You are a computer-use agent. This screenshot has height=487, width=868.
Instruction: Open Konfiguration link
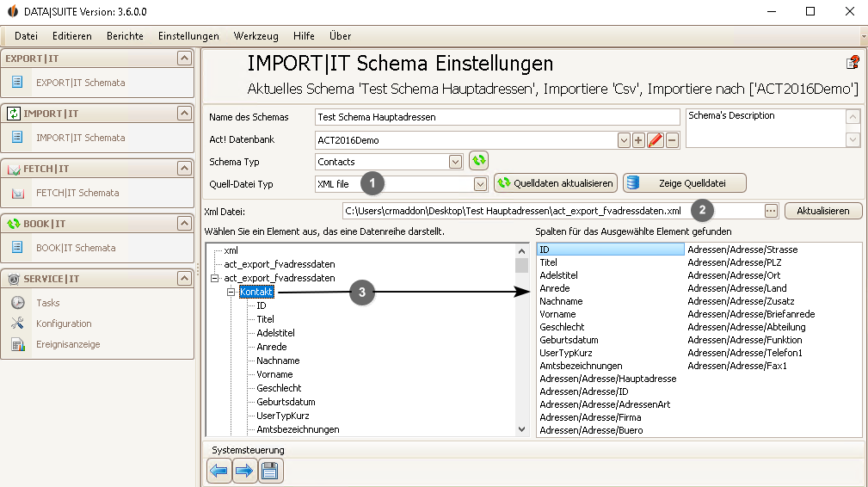coord(64,324)
